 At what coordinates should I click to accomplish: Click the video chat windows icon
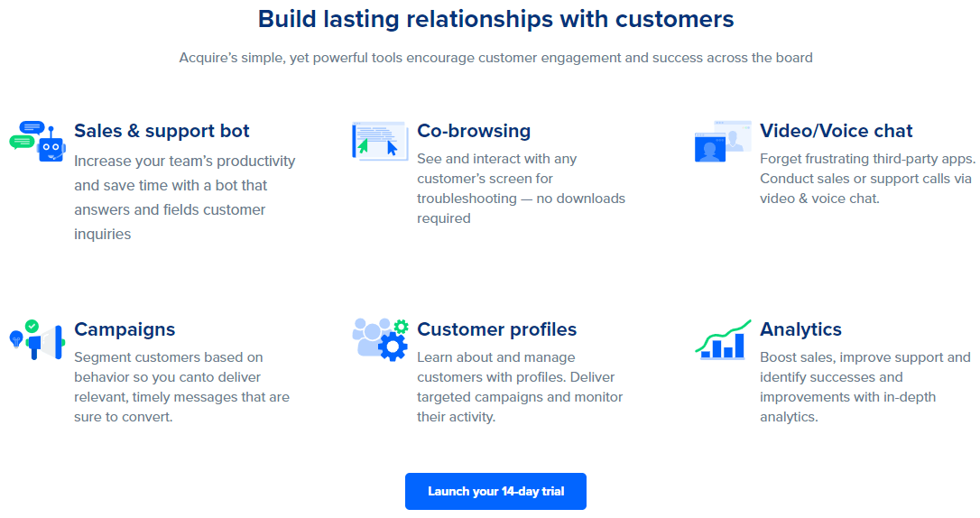(723, 141)
